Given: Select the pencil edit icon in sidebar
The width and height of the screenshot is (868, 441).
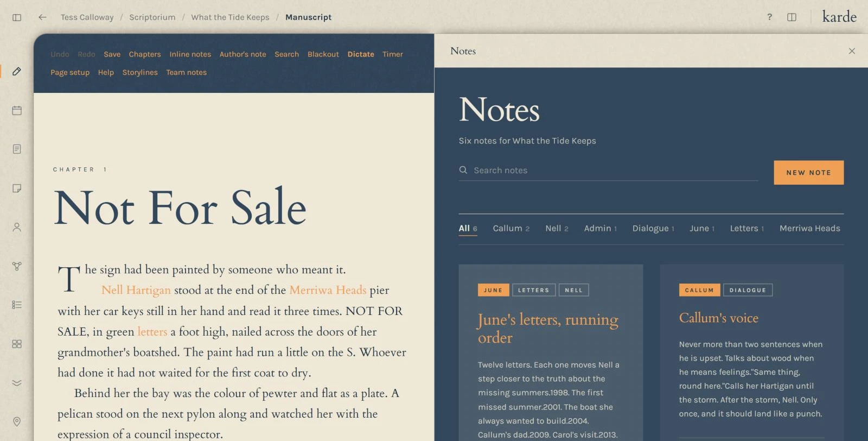Looking at the screenshot, I should coord(17,71).
